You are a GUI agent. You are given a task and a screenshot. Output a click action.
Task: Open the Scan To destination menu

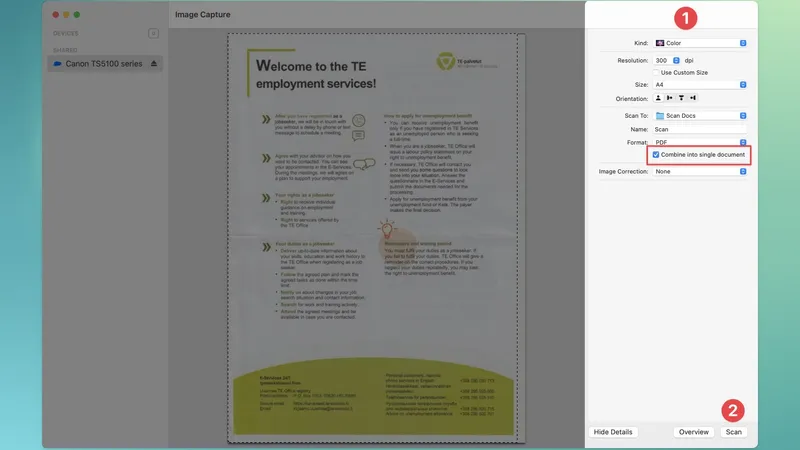tap(701, 116)
